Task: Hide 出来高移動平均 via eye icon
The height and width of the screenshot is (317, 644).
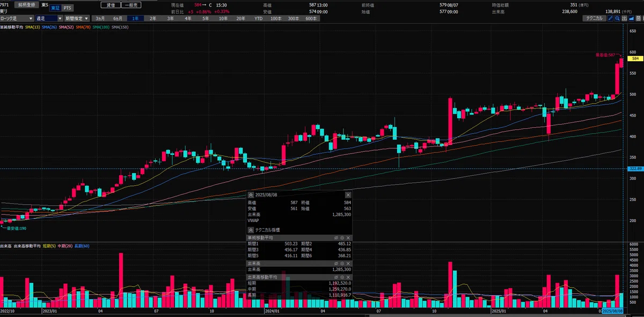Action: [336, 277]
